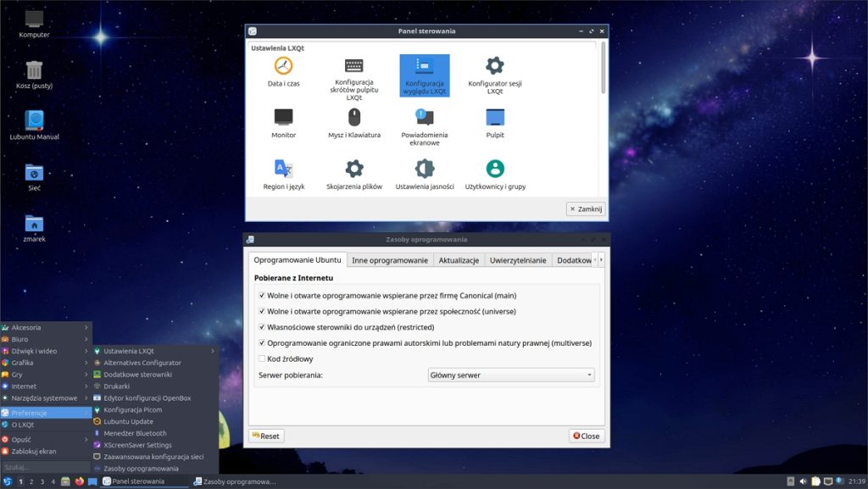Open the Serwer pobierania dropdown
The image size is (868, 489).
pyautogui.click(x=510, y=375)
